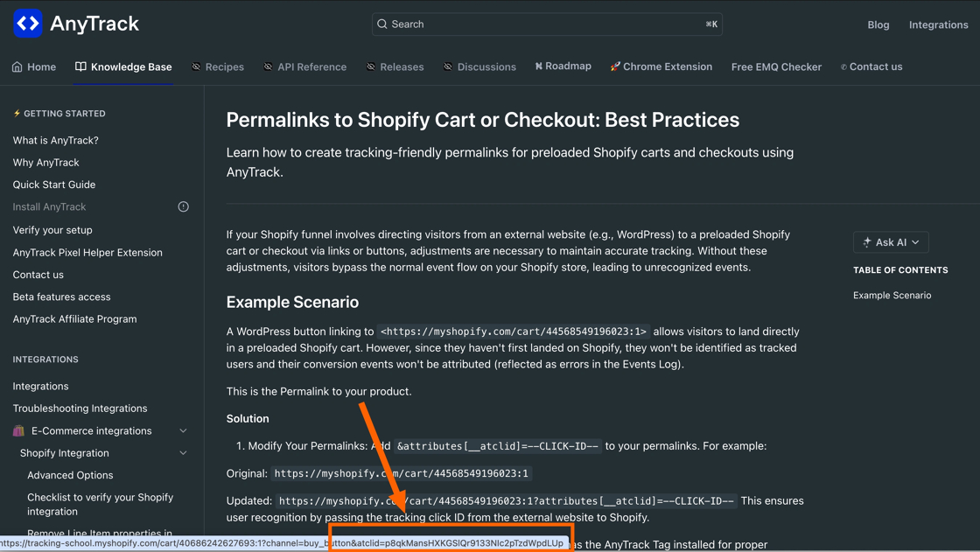Open the Ask AI dropdown arrow
Viewport: 980px width, 552px height.
[915, 242]
